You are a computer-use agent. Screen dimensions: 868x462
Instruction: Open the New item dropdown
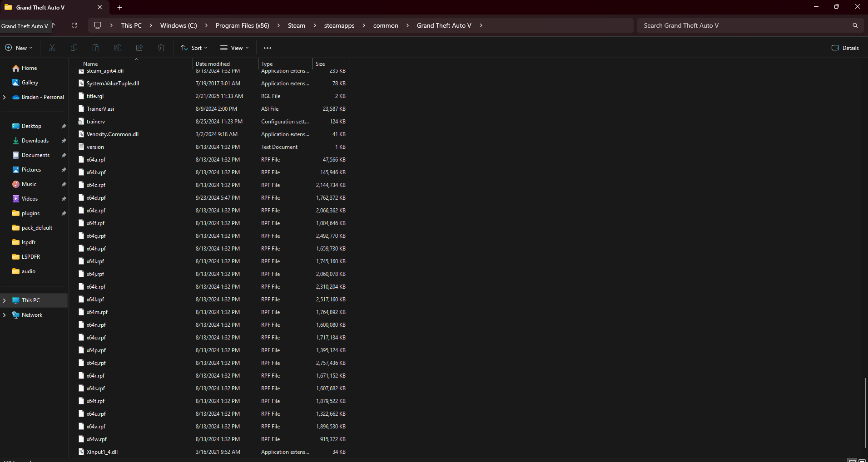tap(19, 48)
